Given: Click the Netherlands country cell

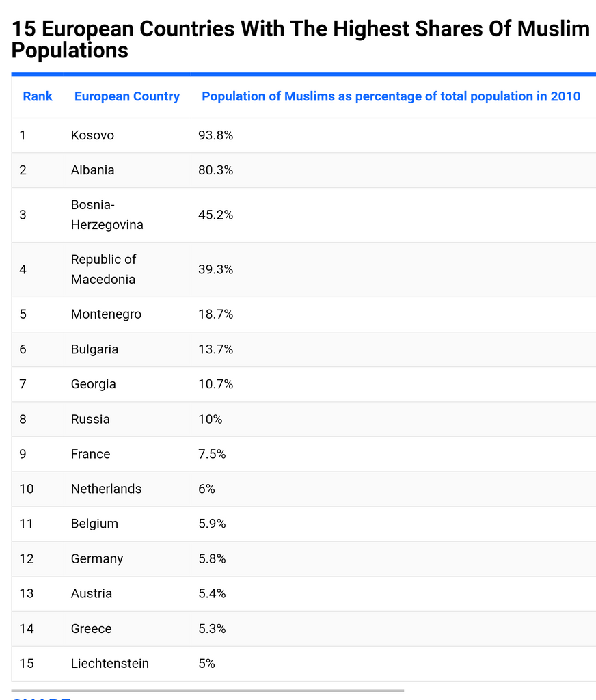Looking at the screenshot, I should coord(106,489).
